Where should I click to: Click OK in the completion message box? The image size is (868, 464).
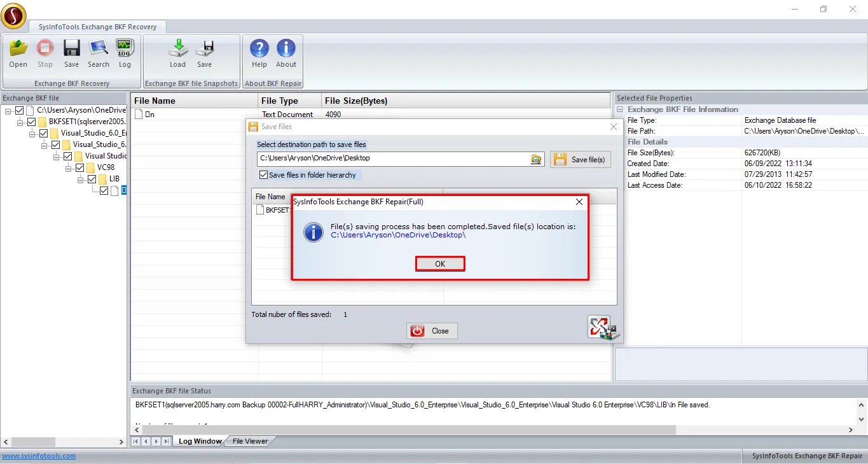coord(440,264)
